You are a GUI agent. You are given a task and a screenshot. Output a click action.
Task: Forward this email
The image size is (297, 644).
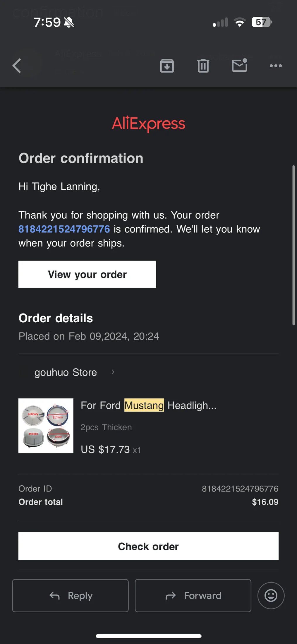[193, 595]
